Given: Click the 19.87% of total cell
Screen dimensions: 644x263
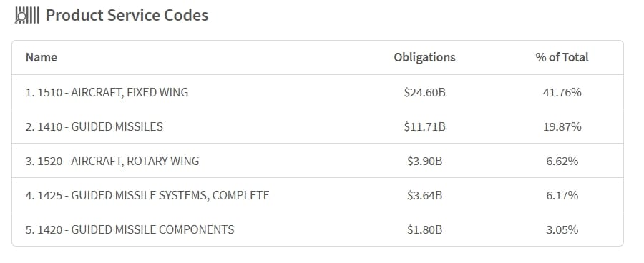Looking at the screenshot, I should tap(562, 126).
